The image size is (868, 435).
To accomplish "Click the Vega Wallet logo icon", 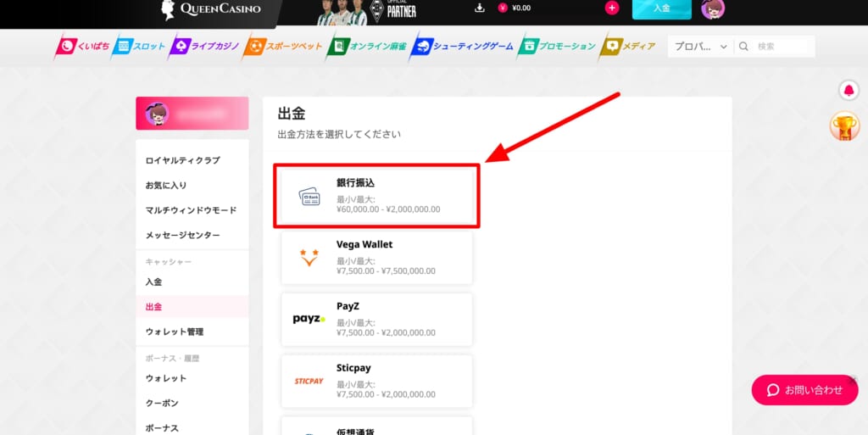I will pyautogui.click(x=309, y=258).
